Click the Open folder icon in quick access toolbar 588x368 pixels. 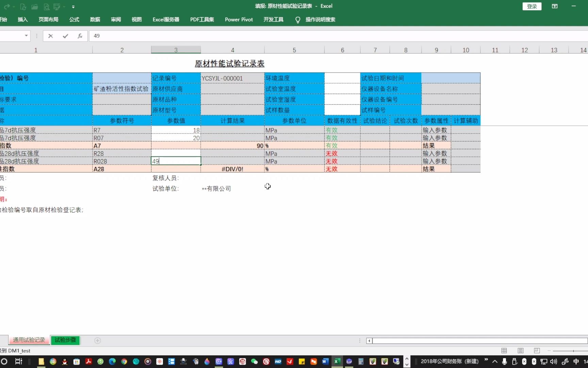click(34, 6)
